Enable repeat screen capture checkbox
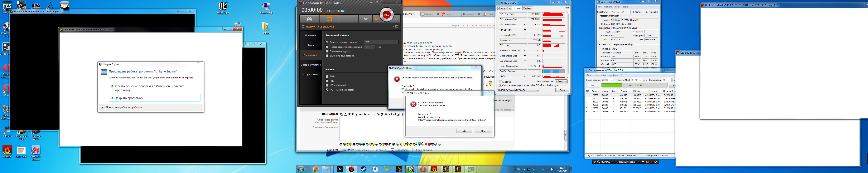The height and width of the screenshot is (173, 868). click(x=327, y=47)
